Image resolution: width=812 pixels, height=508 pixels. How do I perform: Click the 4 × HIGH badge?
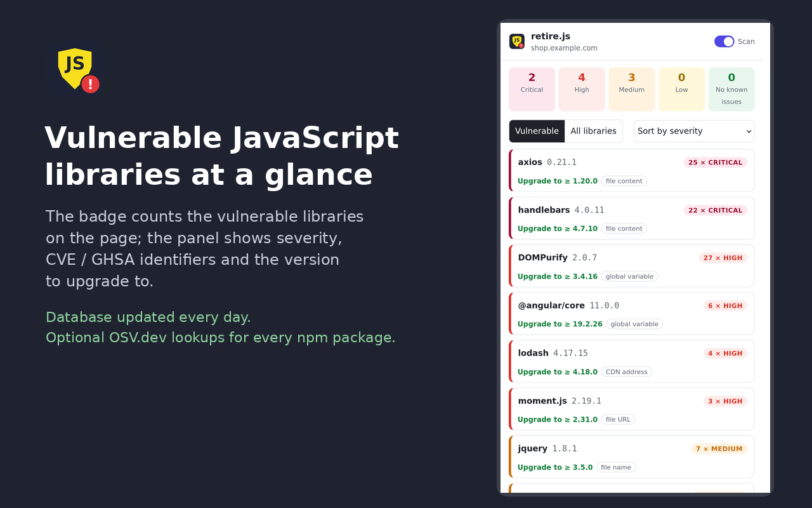click(725, 353)
